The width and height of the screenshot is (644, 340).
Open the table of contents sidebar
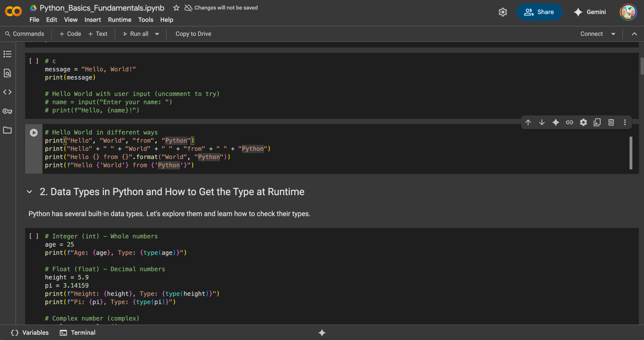coord(7,54)
